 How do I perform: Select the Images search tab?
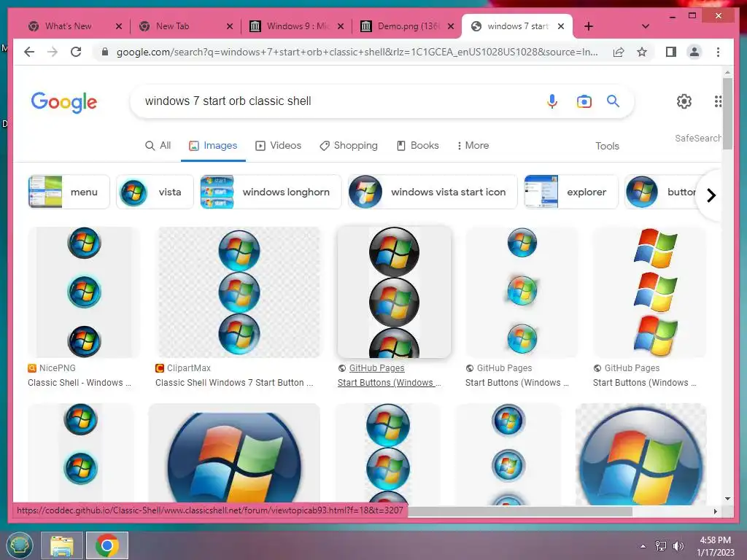[213, 146]
